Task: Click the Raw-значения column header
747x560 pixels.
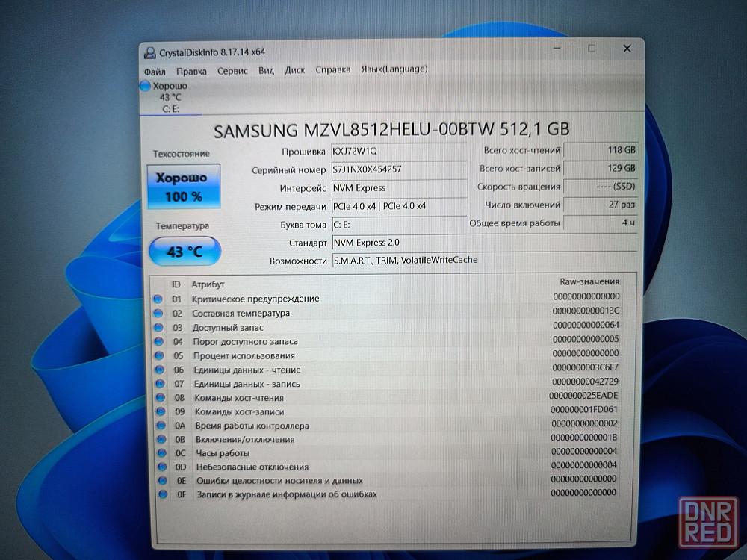Action: (x=589, y=281)
